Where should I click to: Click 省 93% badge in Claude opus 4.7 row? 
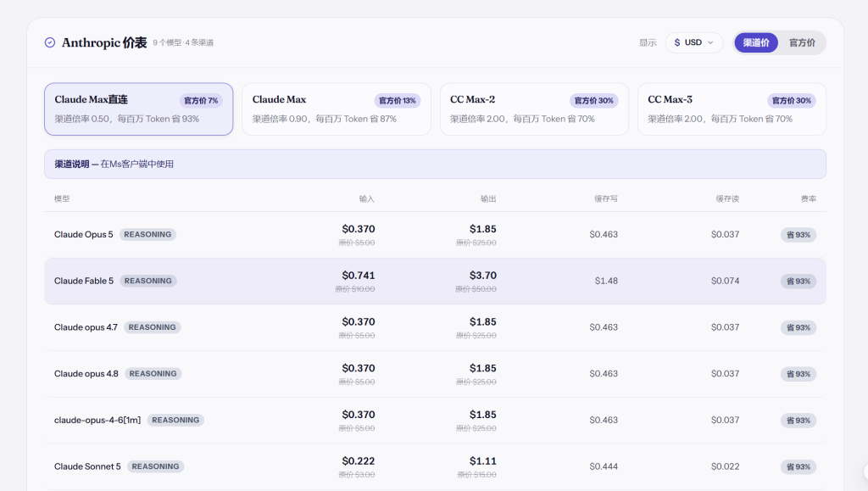click(798, 327)
